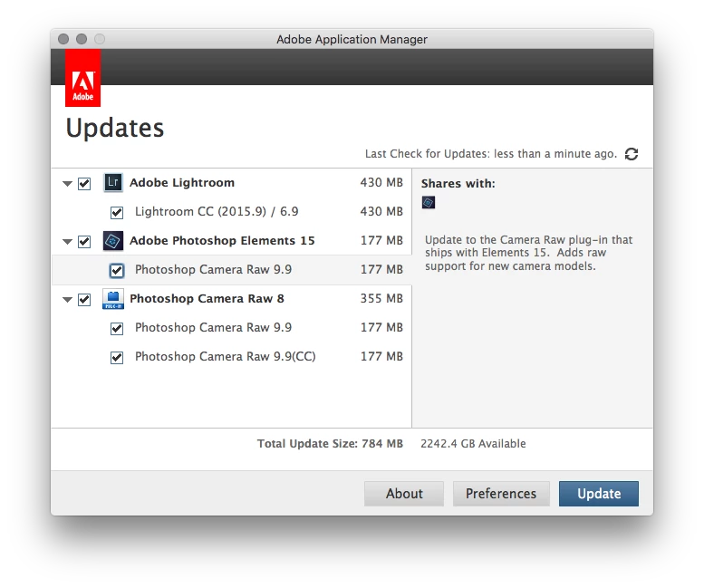The image size is (704, 588).
Task: Open Preferences
Action: point(501,494)
